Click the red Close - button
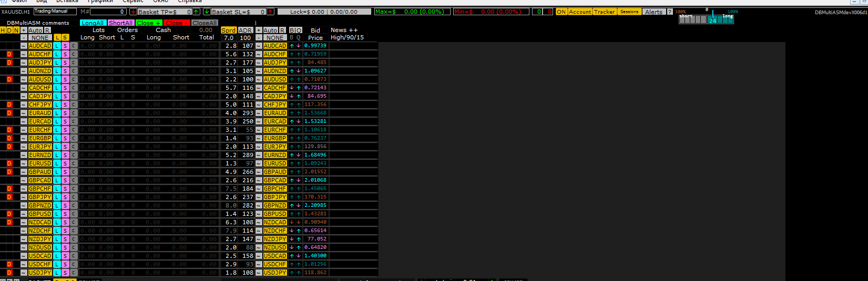The image size is (868, 281). point(177,23)
